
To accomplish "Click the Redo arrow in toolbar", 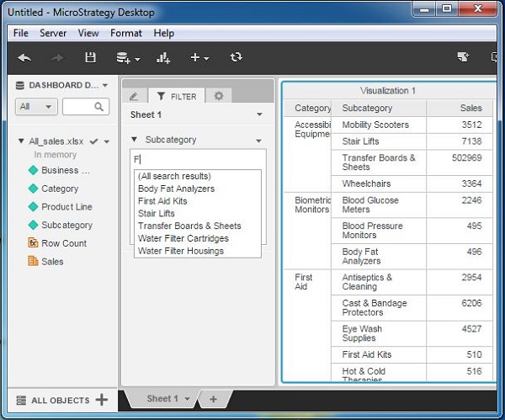I will (57, 58).
